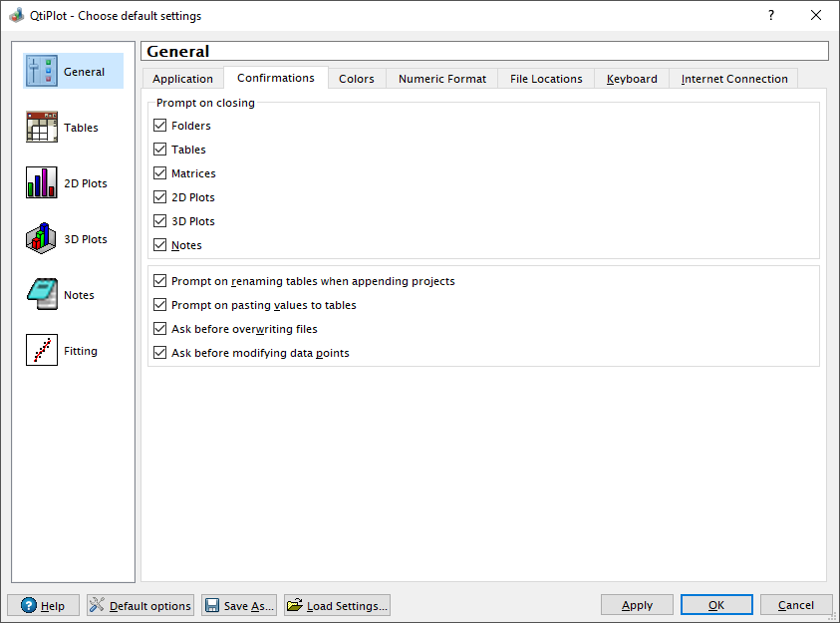840x623 pixels.
Task: Uncheck Ask before modifying data points
Action: pyautogui.click(x=160, y=353)
